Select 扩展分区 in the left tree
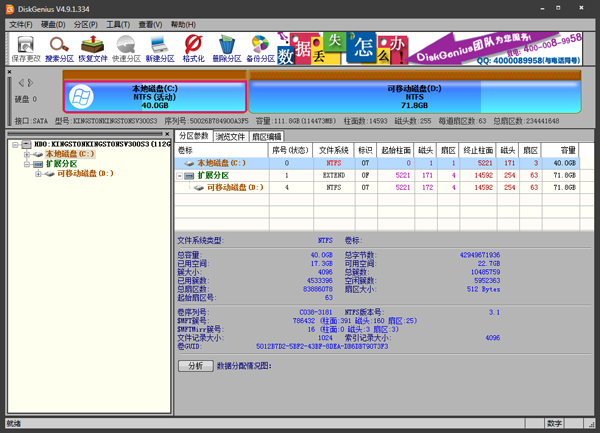Viewport: 600px width, 433px height. pos(62,164)
